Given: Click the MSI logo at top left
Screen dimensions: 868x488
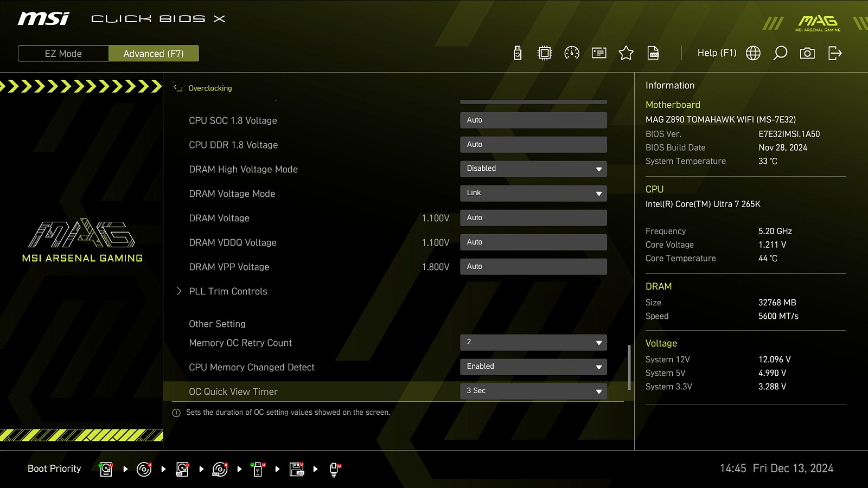Looking at the screenshot, I should click(44, 19).
